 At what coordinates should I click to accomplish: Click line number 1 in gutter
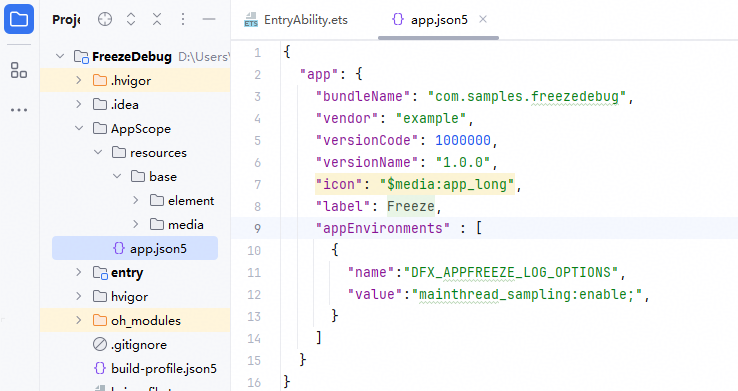tap(257, 53)
